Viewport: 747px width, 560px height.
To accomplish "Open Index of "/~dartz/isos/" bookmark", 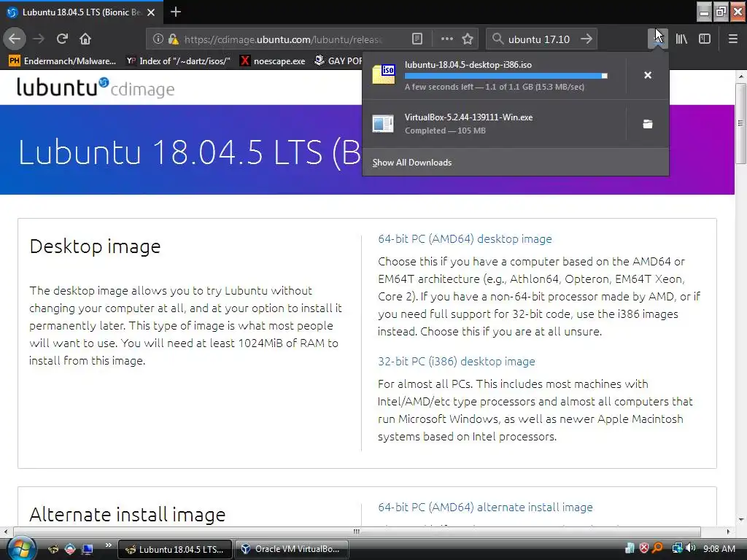I will (178, 61).
